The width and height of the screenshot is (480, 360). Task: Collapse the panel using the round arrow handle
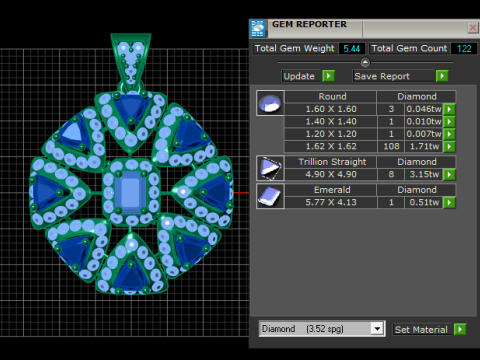point(365,62)
